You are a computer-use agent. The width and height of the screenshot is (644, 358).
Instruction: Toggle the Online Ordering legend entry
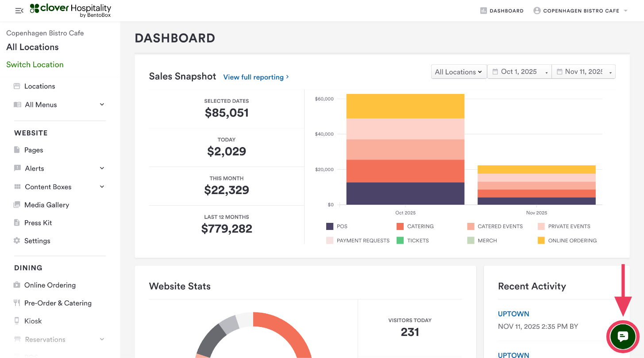[x=567, y=241]
